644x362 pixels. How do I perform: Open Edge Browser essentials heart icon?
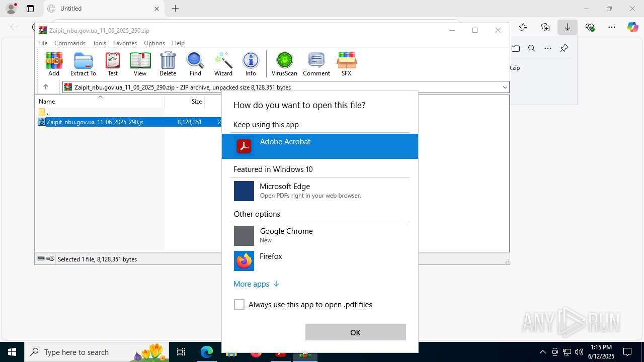[590, 27]
